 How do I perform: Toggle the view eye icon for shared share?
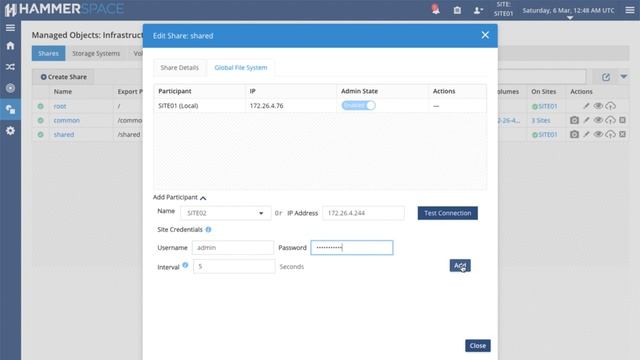[598, 134]
